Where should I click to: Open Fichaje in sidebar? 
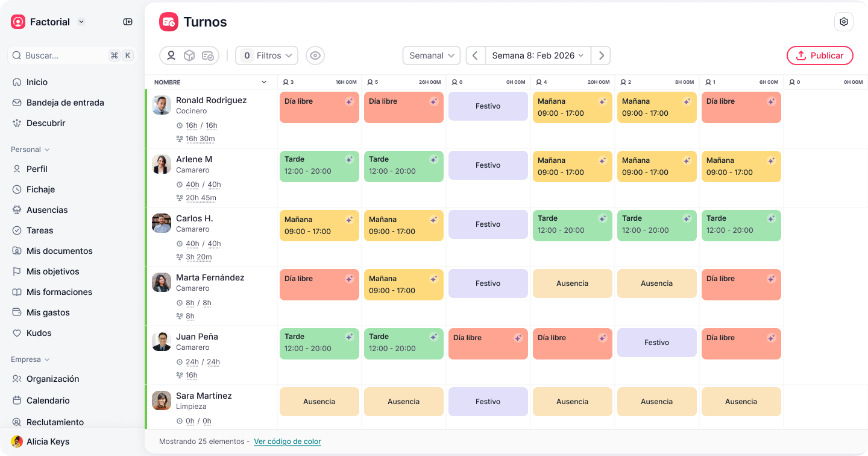tap(40, 189)
